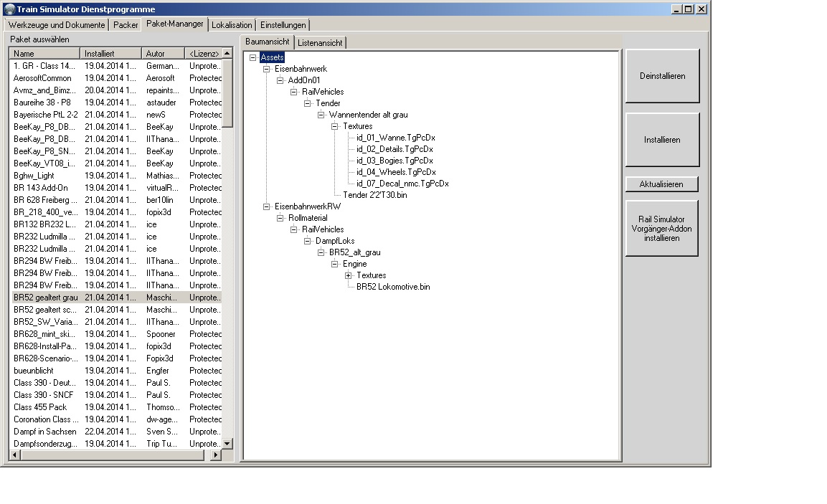The height and width of the screenshot is (504, 827).
Task: Select the bueunblicht package row
Action: point(116,371)
